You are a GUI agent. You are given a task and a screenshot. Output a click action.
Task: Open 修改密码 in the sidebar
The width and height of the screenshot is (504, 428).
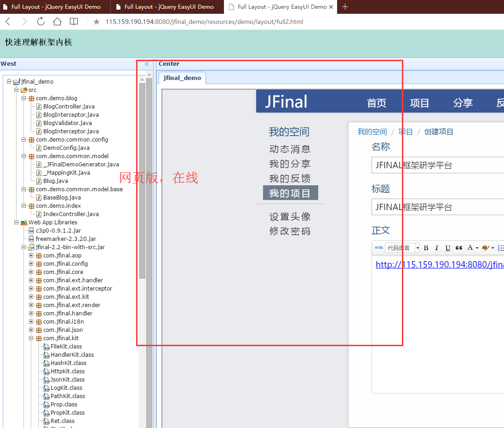[290, 231]
